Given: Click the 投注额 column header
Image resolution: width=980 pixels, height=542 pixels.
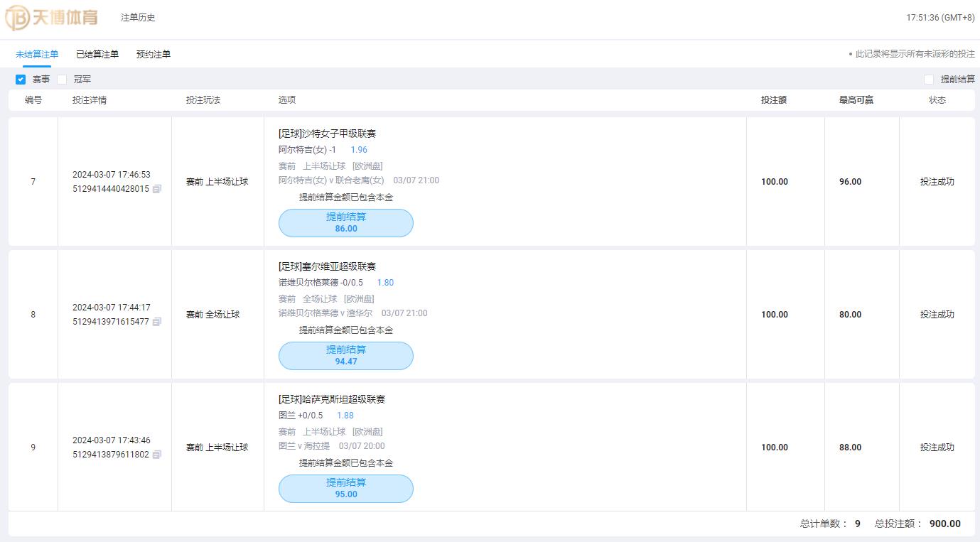Looking at the screenshot, I should tap(773, 100).
